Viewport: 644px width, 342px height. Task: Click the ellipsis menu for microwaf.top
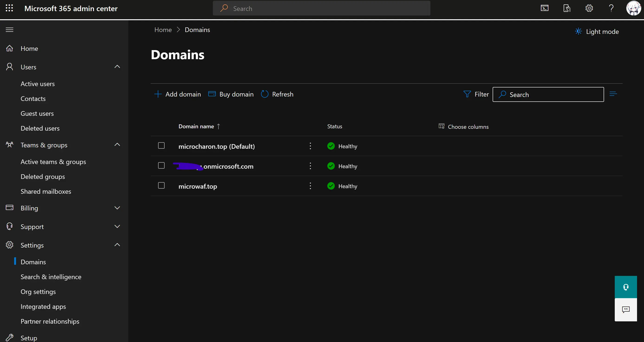(x=310, y=186)
